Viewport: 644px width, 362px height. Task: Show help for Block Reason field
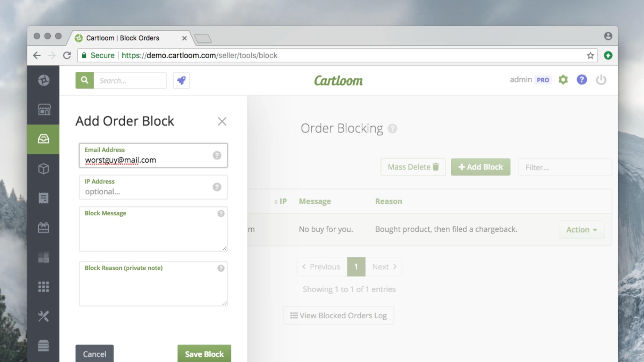click(x=221, y=268)
